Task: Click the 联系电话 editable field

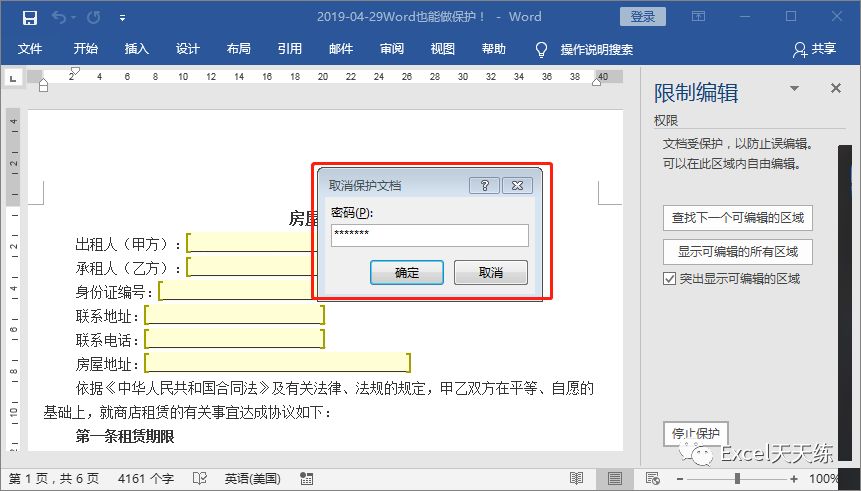Action: pyautogui.click(x=234, y=339)
